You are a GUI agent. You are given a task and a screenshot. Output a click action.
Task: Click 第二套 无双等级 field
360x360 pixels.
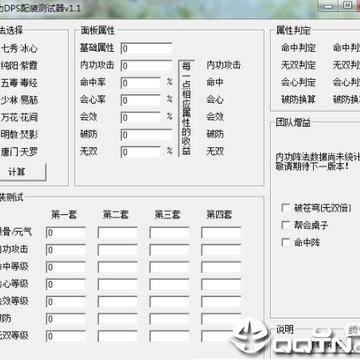(118, 336)
